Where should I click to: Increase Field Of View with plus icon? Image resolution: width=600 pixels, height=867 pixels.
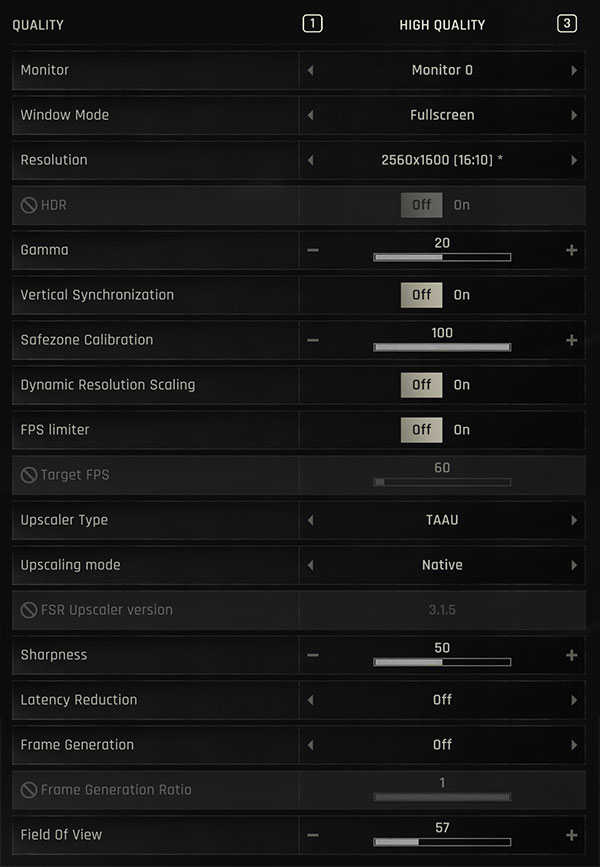tap(572, 835)
